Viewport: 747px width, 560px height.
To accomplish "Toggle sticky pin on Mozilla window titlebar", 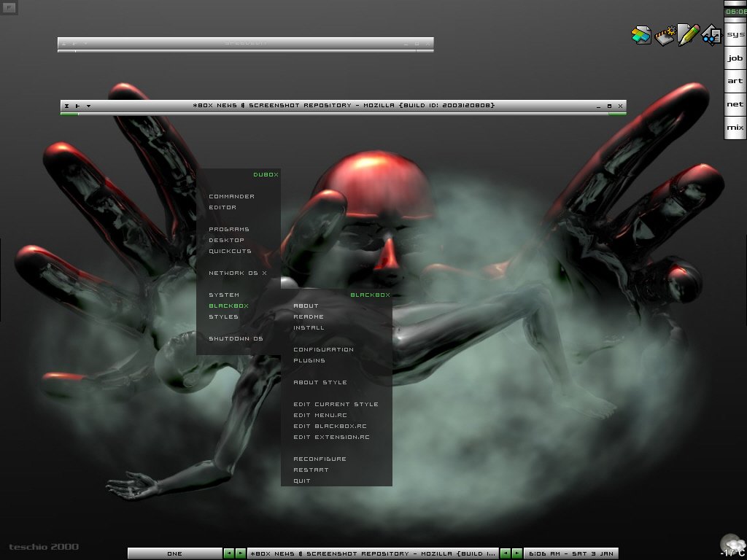I will tap(77, 106).
